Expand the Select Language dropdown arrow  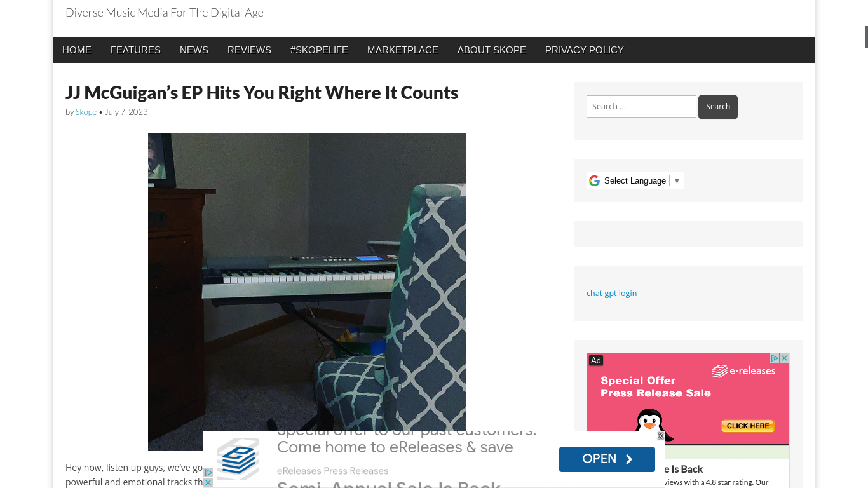point(677,181)
